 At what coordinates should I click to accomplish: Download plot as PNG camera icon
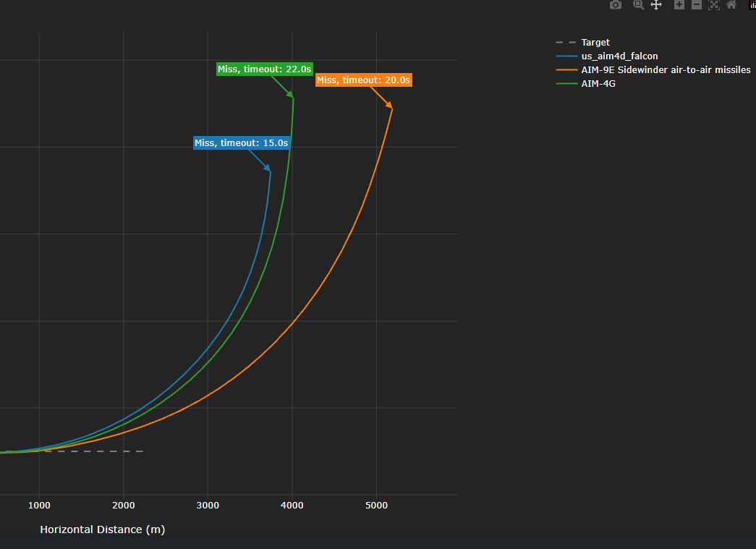coord(616,5)
